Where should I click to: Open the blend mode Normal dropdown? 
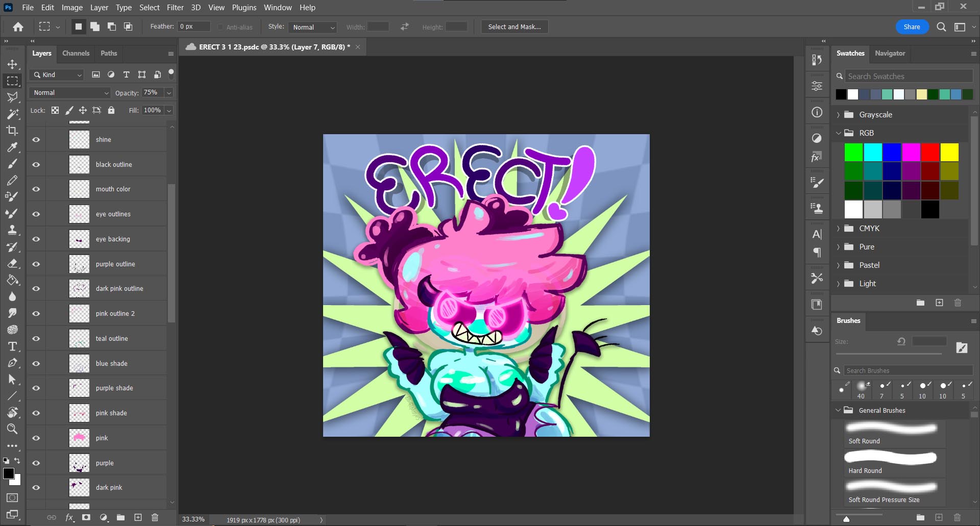tap(71, 93)
